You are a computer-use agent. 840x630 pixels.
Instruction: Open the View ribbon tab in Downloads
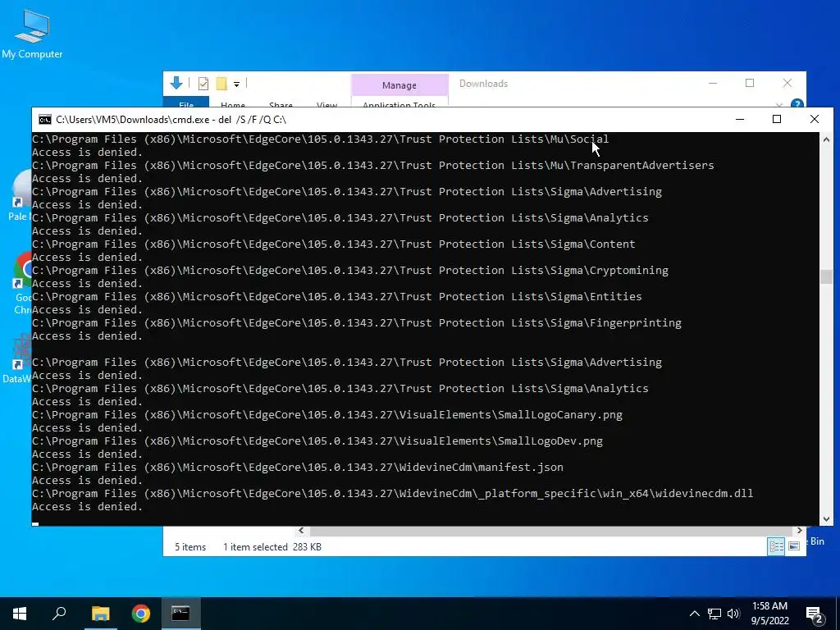[326, 104]
